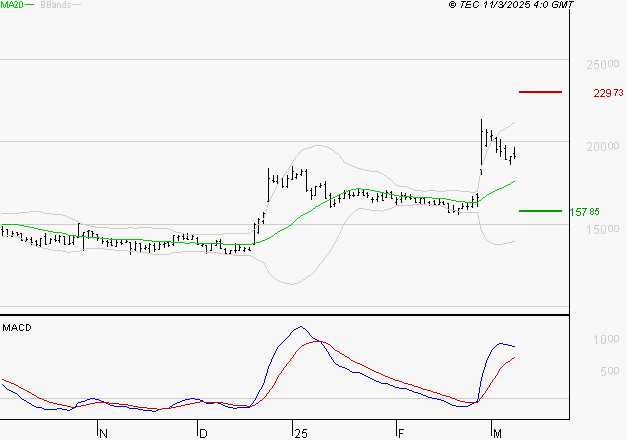Click the MACD 500 scale label
Screen dimensions: 627x440
click(610, 371)
